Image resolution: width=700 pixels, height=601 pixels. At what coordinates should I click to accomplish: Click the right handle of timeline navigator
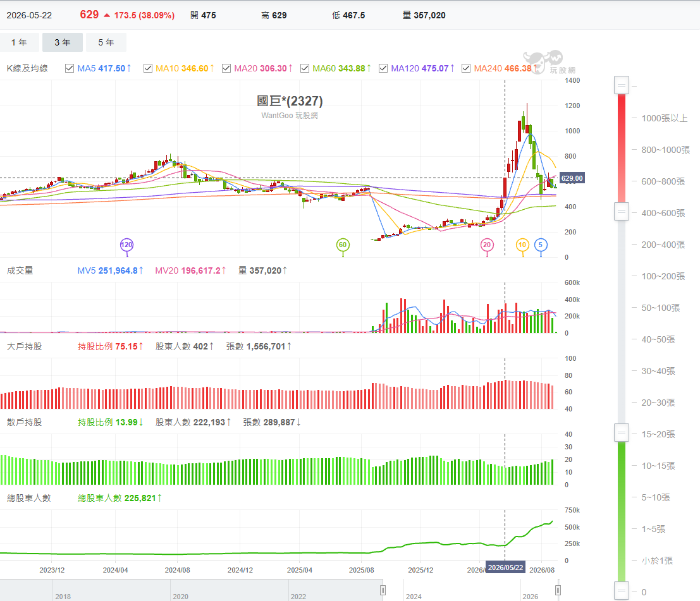pos(558,590)
